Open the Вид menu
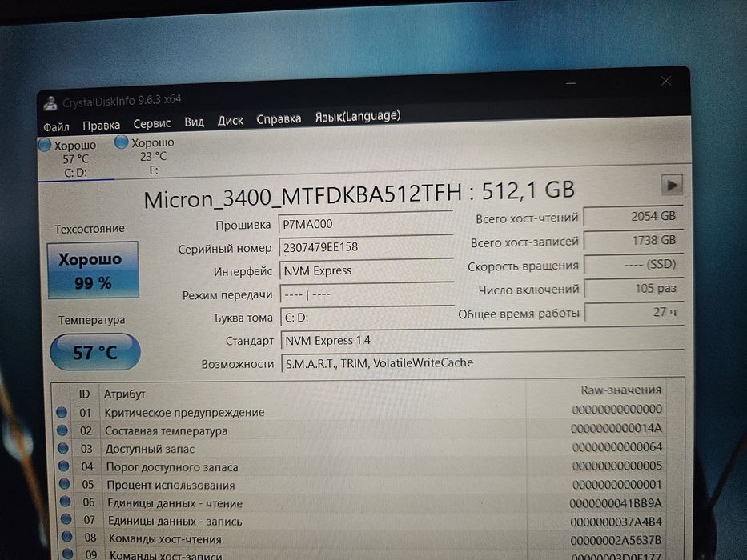Viewport: 747px width, 560px height. [x=194, y=122]
